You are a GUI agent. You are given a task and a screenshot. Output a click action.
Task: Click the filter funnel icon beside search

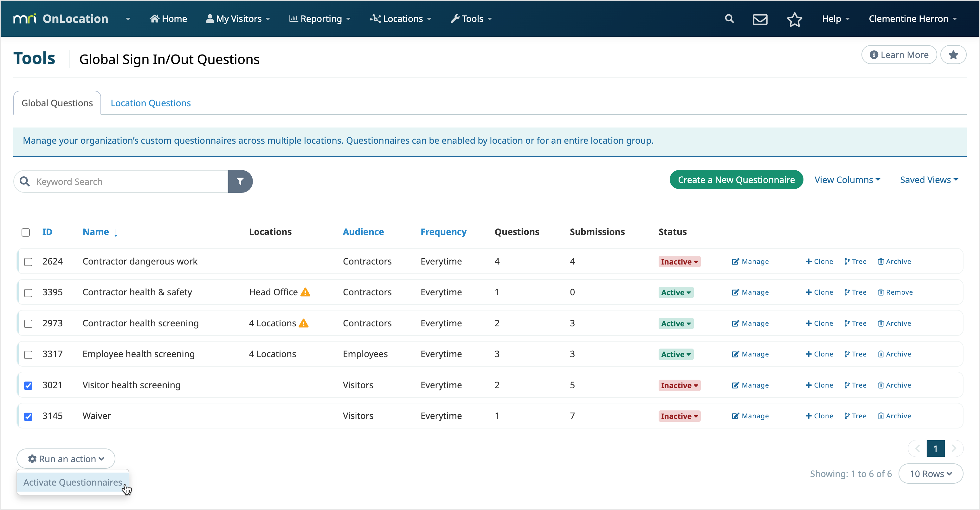(x=240, y=181)
